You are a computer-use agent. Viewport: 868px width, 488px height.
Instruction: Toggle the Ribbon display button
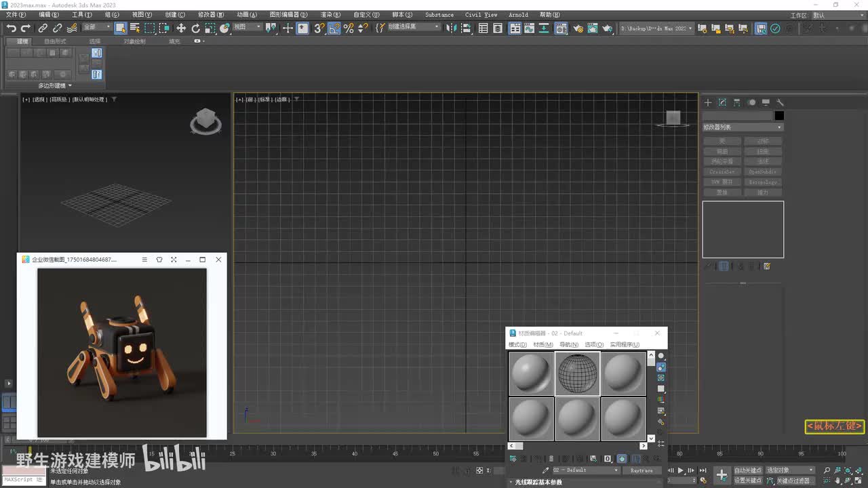(515, 28)
